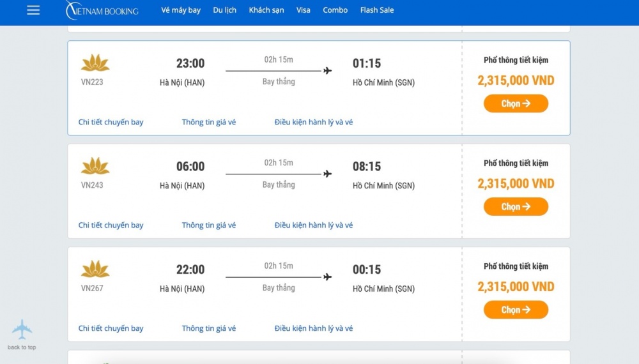The image size is (639, 364).
Task: Choose the 22:00 VN267 flight with Chọn
Action: click(x=516, y=310)
